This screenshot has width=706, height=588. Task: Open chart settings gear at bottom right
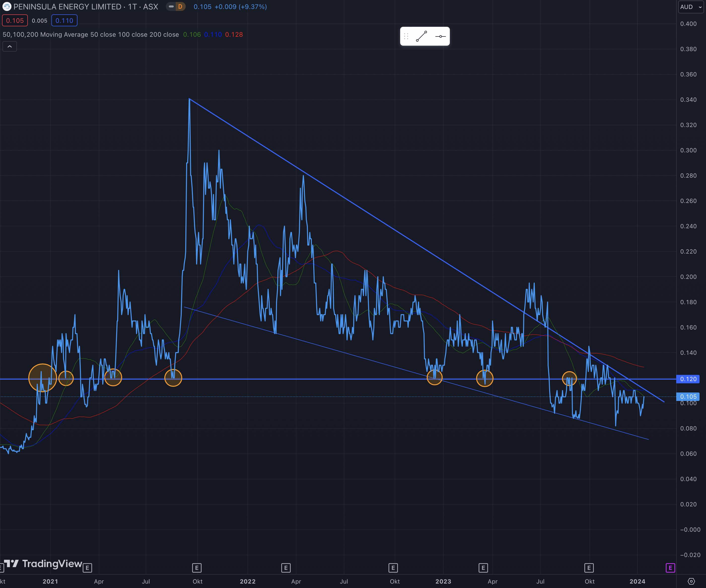click(691, 581)
